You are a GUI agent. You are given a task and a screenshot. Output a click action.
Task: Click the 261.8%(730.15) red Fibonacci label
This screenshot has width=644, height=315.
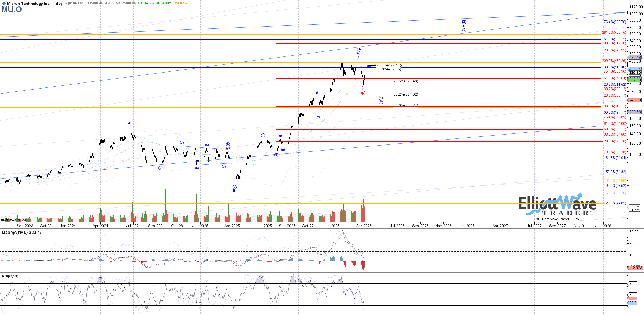pyautogui.click(x=614, y=33)
